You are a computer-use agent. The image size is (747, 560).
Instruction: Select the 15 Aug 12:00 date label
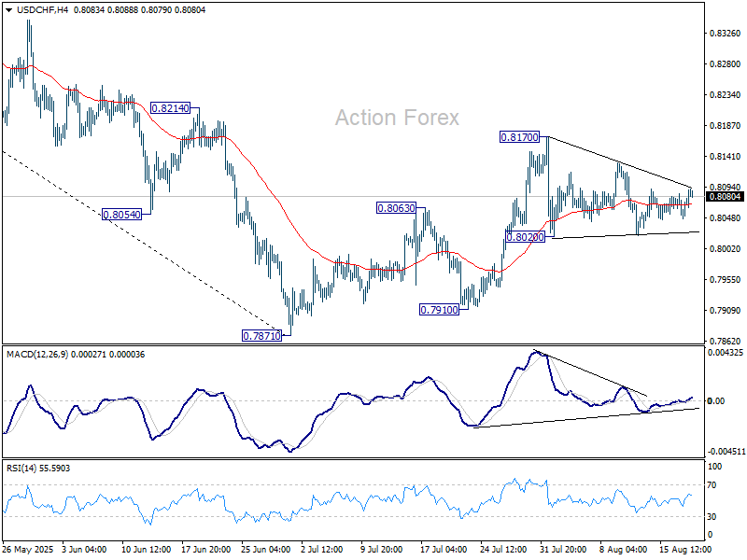pos(685,550)
